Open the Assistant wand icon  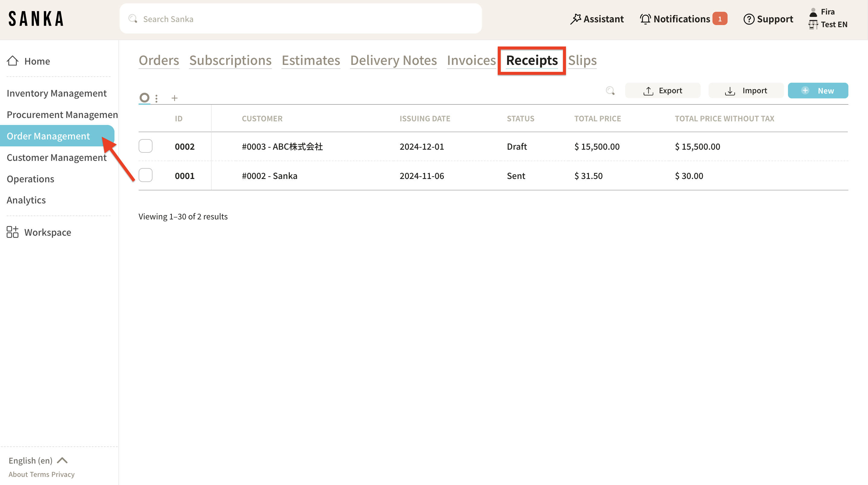(x=575, y=19)
